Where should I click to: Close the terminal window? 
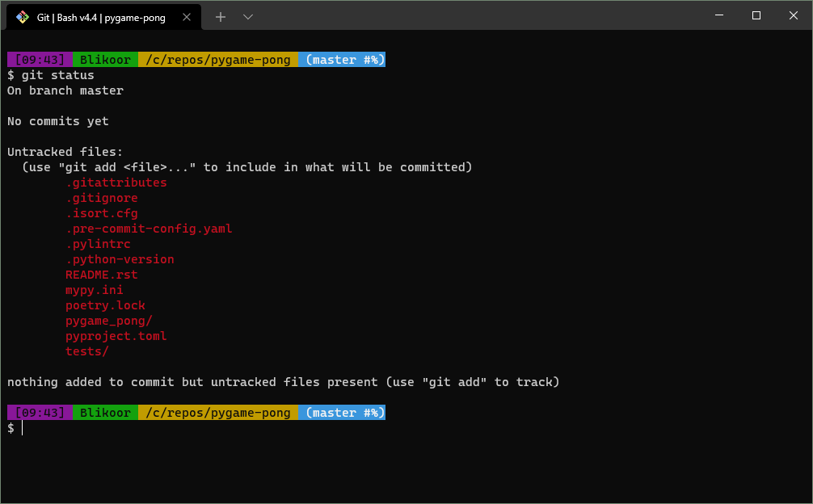tap(794, 15)
